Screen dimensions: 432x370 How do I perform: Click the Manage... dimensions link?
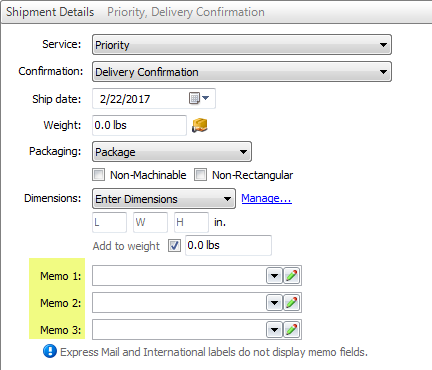tap(266, 198)
